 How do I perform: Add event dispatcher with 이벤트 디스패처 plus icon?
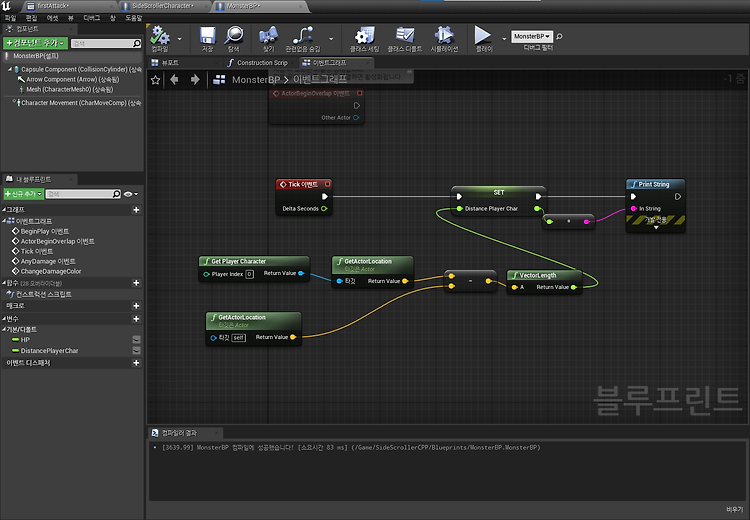click(x=136, y=363)
